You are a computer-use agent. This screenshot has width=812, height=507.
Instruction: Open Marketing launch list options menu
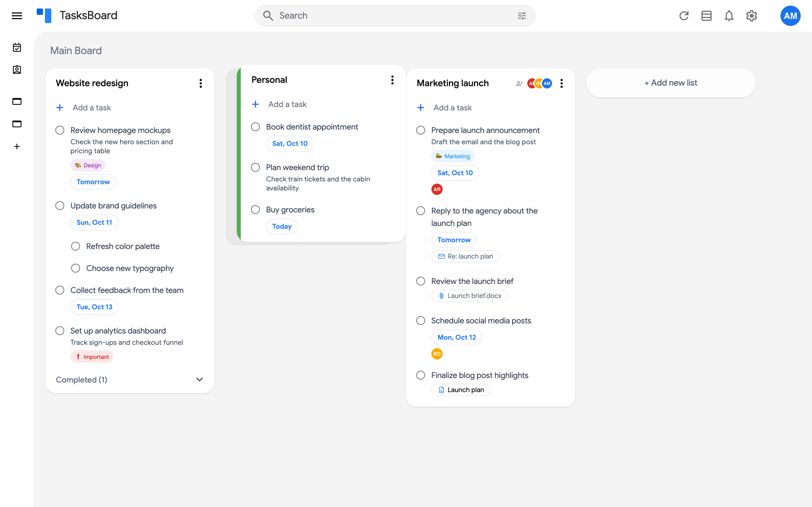(x=561, y=83)
